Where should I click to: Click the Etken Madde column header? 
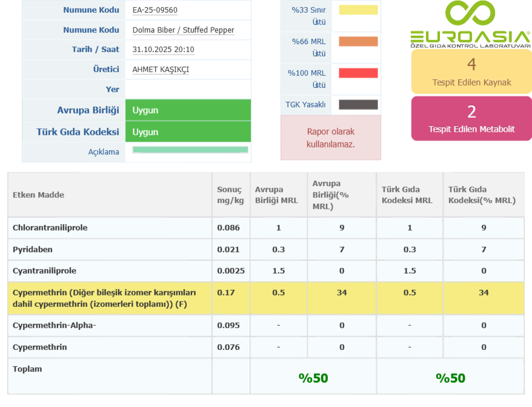(39, 195)
